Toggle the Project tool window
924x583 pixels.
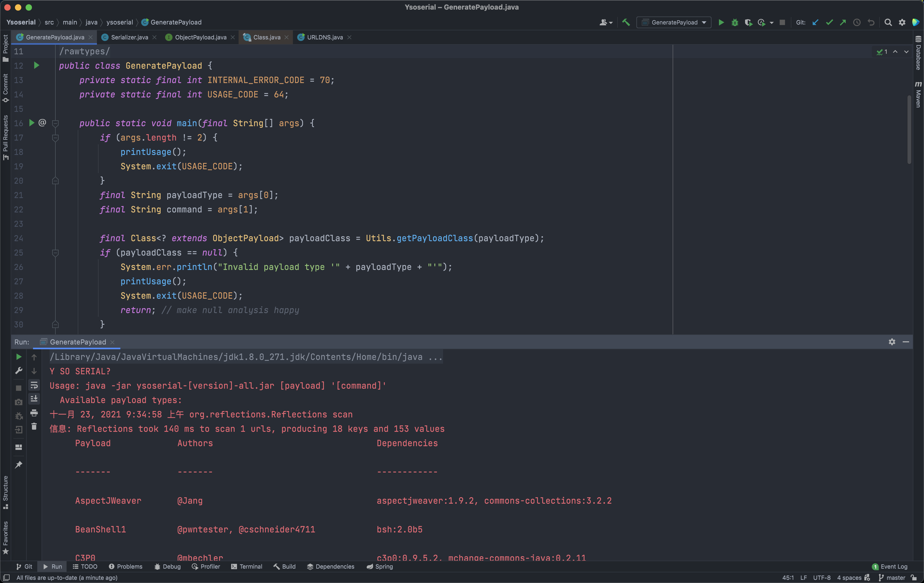tap(5, 48)
